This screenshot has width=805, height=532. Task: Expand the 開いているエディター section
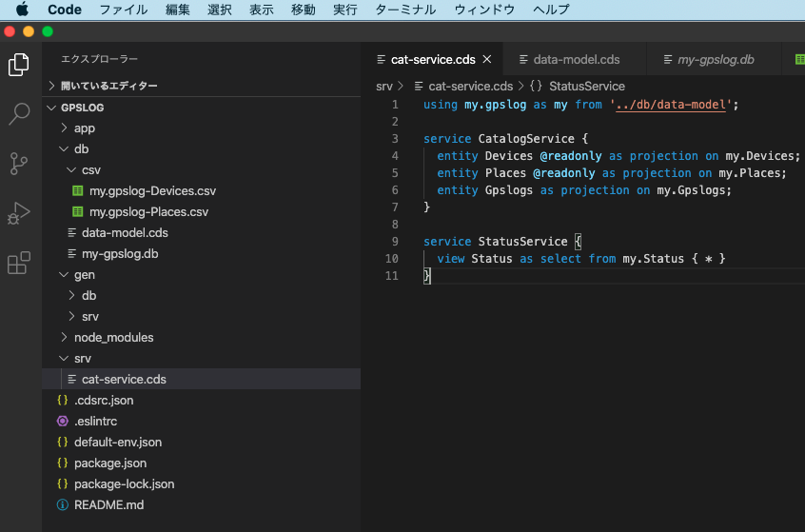pos(51,86)
